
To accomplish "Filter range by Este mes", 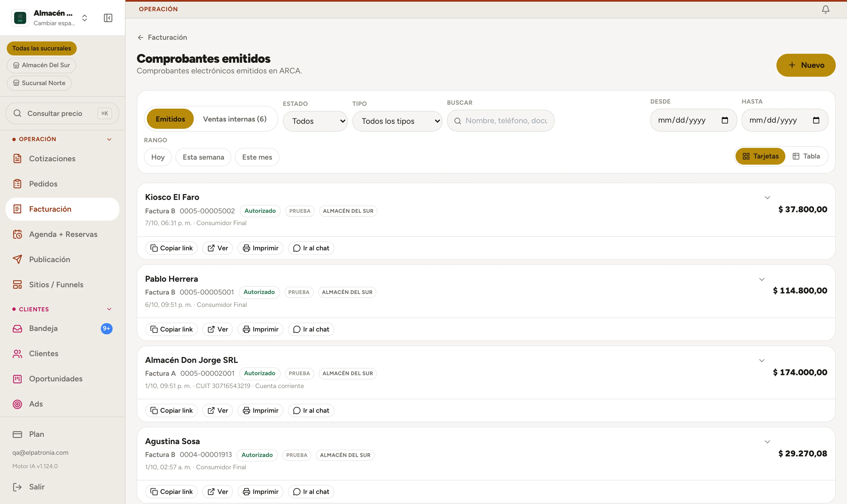I will [x=257, y=157].
